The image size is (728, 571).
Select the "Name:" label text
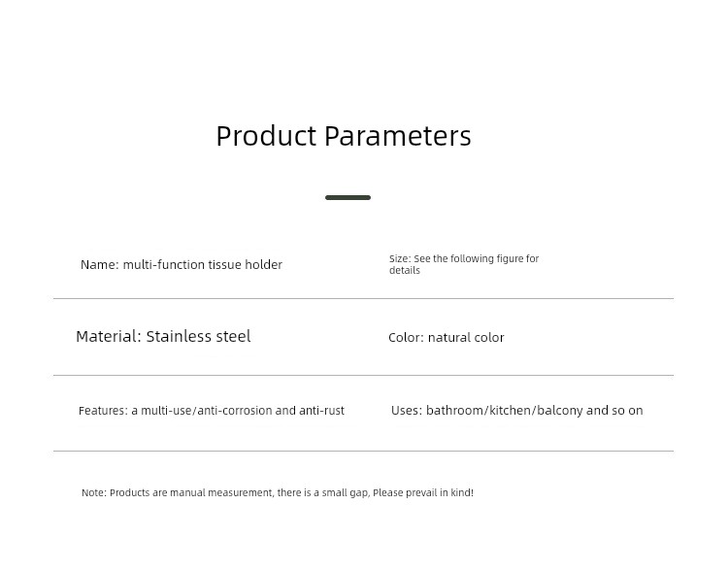coord(100,265)
